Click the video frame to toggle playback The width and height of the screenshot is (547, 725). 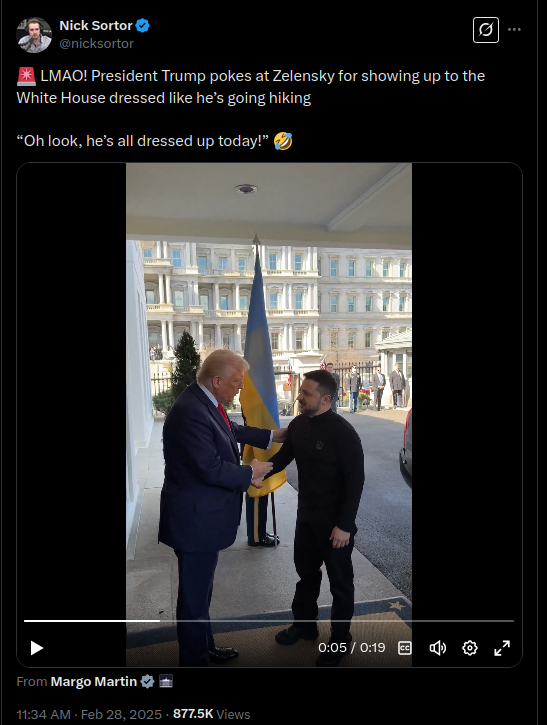point(269,391)
